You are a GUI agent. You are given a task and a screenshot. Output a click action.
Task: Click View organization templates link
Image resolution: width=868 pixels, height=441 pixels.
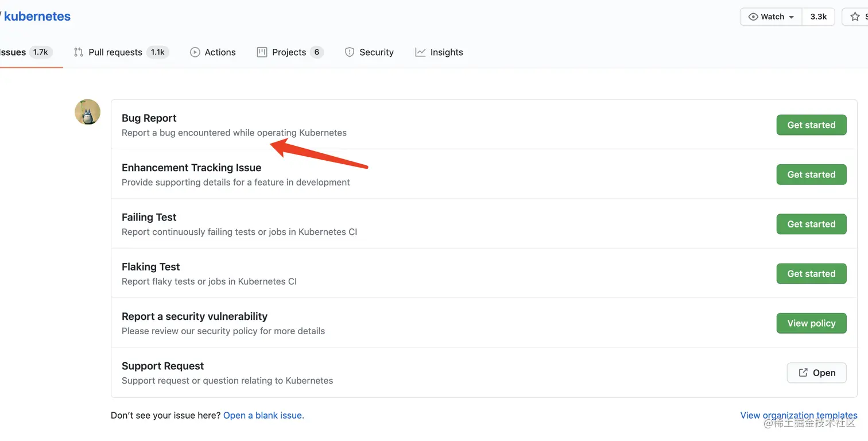799,415
